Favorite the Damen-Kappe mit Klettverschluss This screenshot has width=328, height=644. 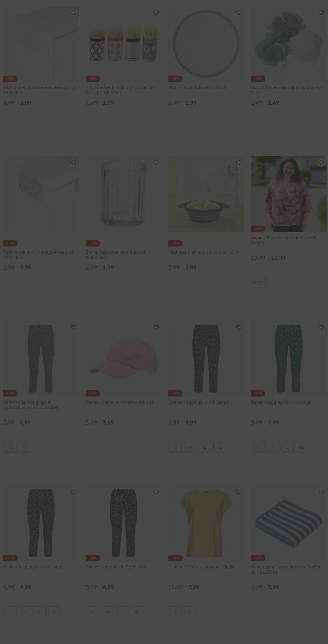(156, 328)
